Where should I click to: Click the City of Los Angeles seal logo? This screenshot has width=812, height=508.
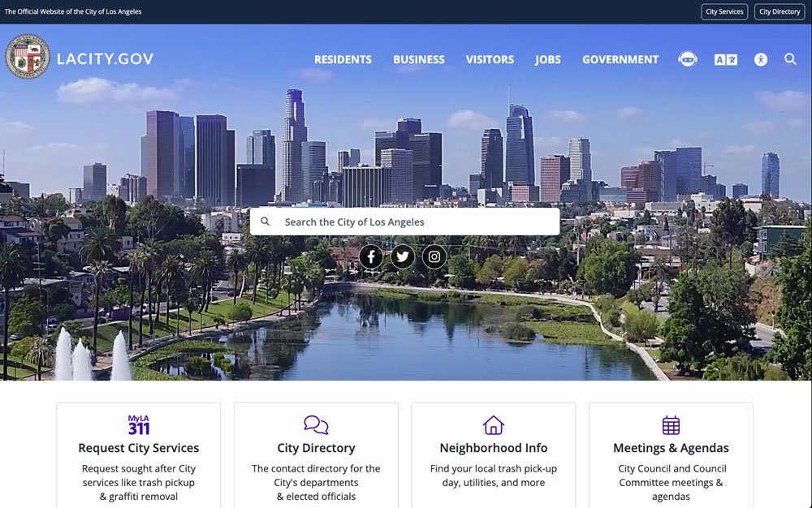28,56
